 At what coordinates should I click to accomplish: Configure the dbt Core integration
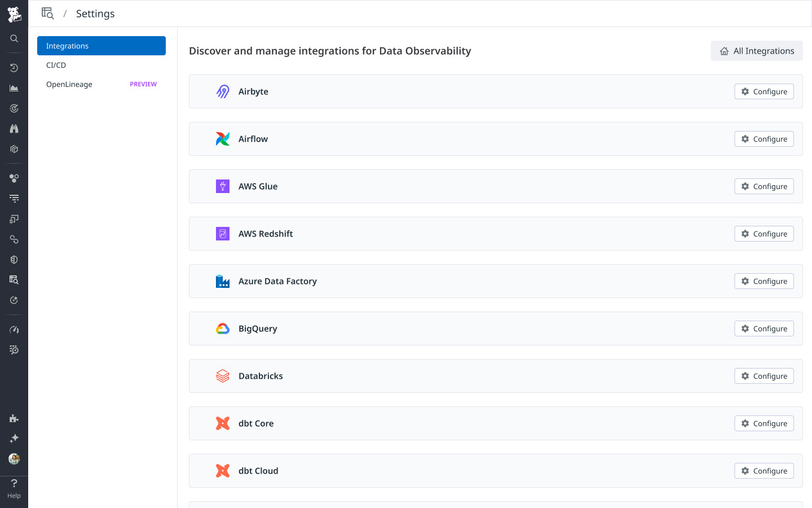(x=764, y=423)
